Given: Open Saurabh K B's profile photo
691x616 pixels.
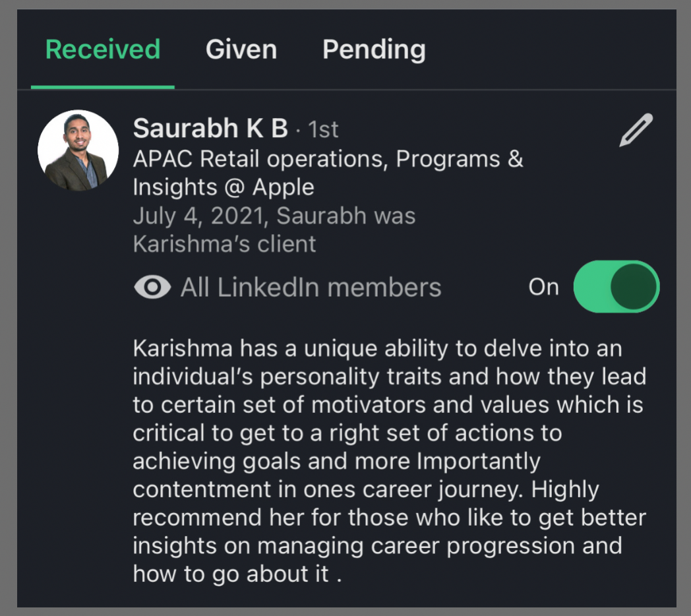Looking at the screenshot, I should coord(78,150).
